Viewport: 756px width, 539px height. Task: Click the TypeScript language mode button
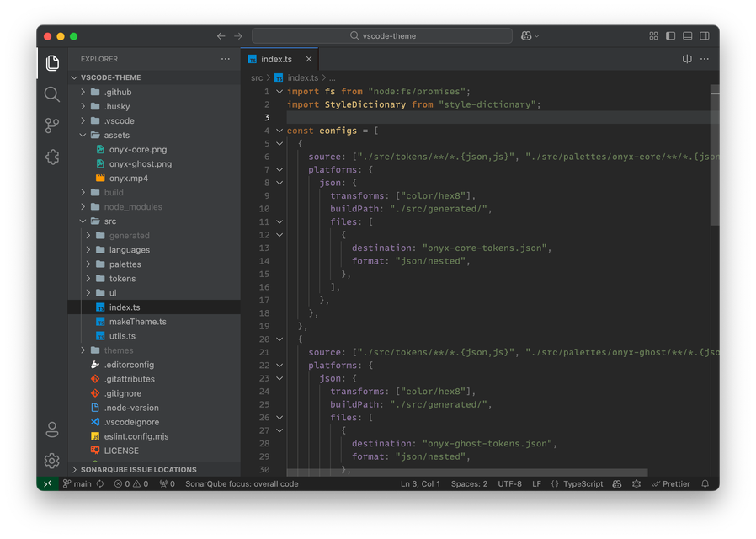pyautogui.click(x=583, y=484)
